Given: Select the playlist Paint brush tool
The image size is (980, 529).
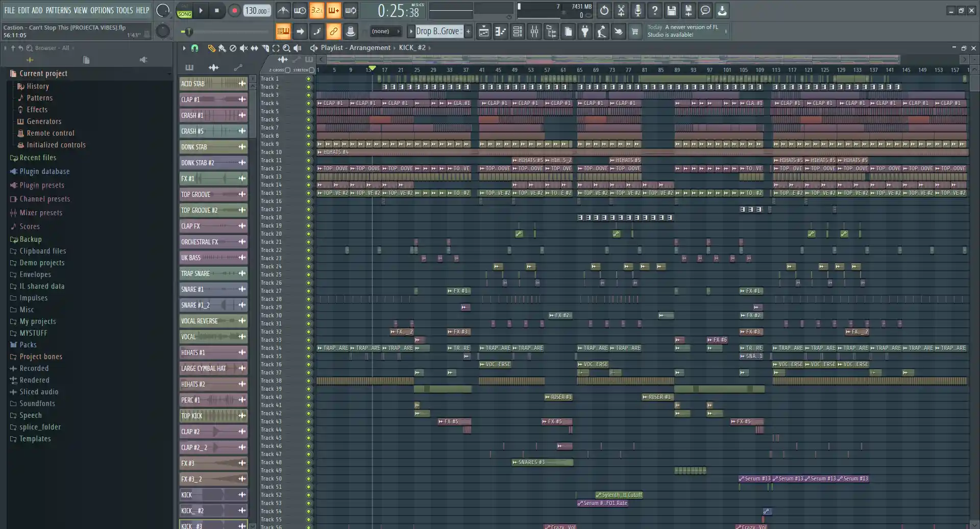Looking at the screenshot, I should click(222, 48).
